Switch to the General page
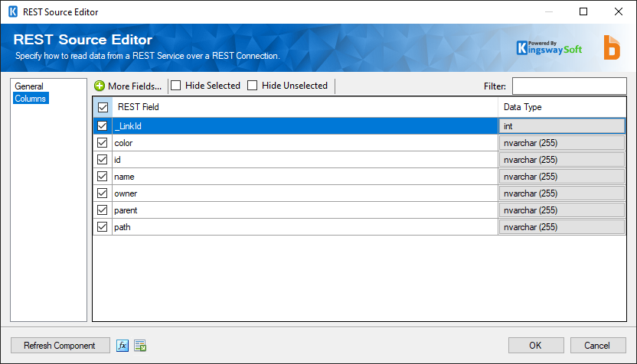637x364 pixels. coord(29,86)
